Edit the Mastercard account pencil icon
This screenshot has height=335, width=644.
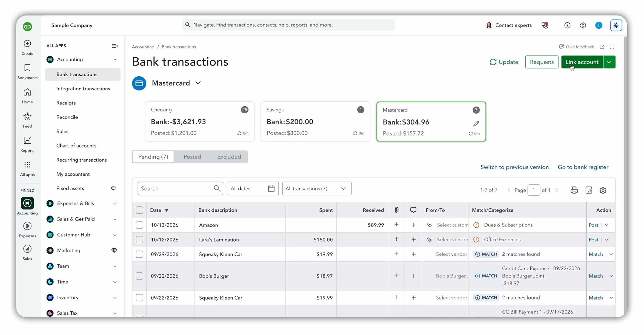point(476,124)
